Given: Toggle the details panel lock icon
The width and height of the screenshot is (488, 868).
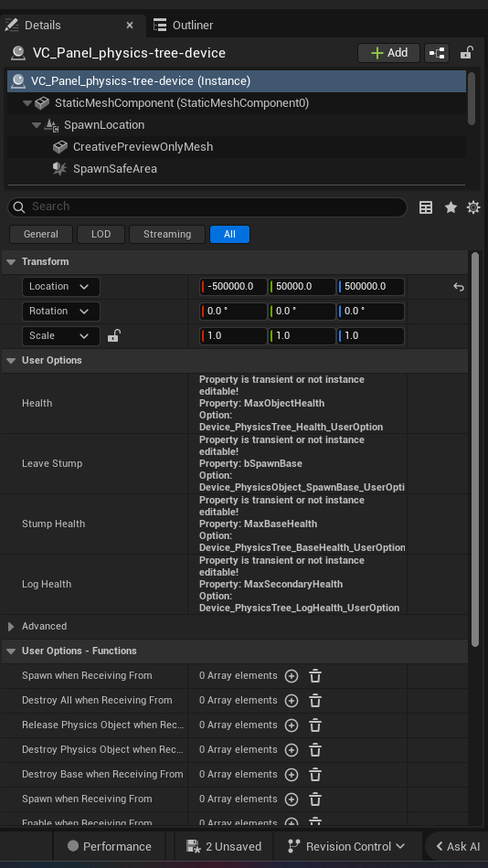Looking at the screenshot, I should (466, 53).
